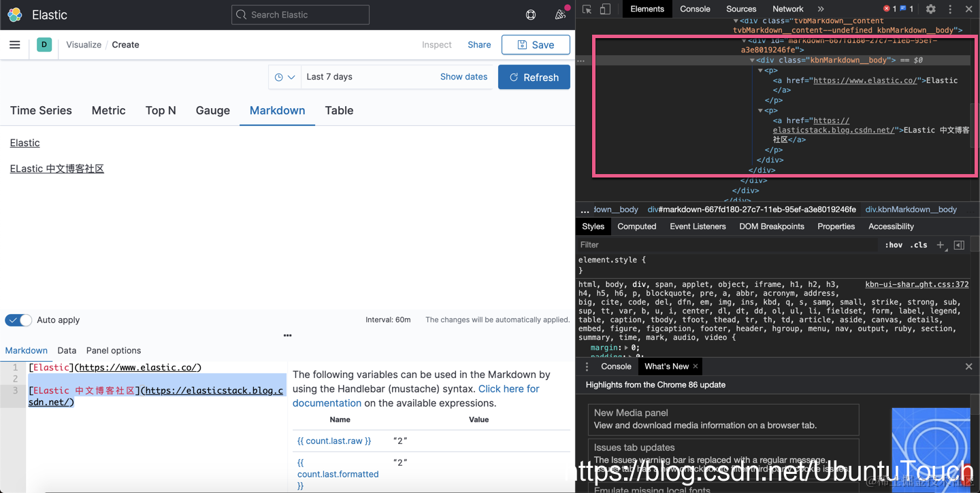Toggle the Auto apply switch

pyautogui.click(x=18, y=320)
